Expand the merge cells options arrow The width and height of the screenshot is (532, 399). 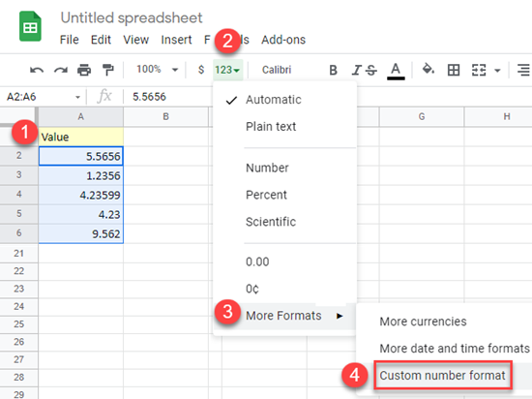[497, 71]
